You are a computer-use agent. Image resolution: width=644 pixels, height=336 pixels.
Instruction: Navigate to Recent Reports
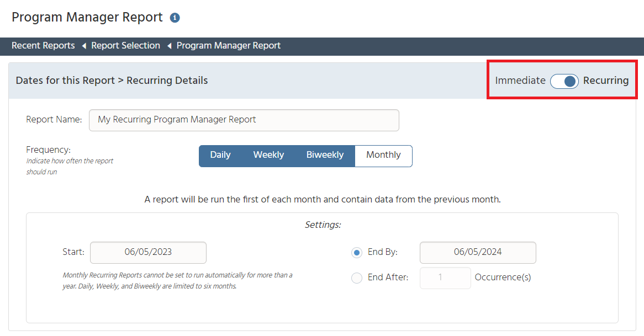pos(43,45)
